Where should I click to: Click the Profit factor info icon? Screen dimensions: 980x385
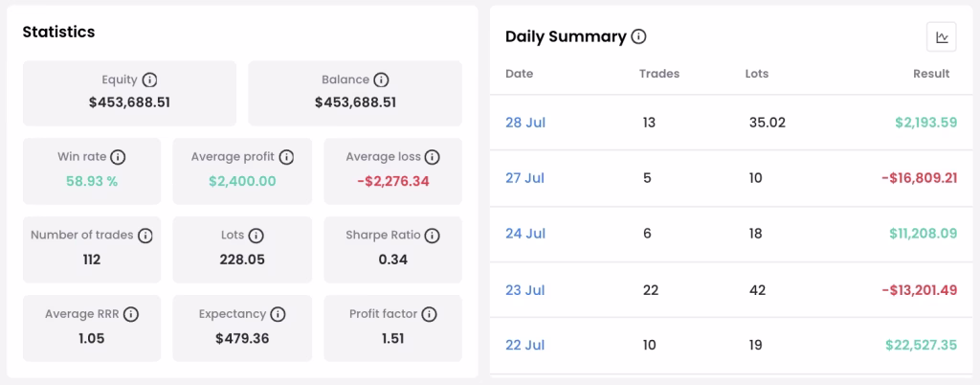click(429, 314)
